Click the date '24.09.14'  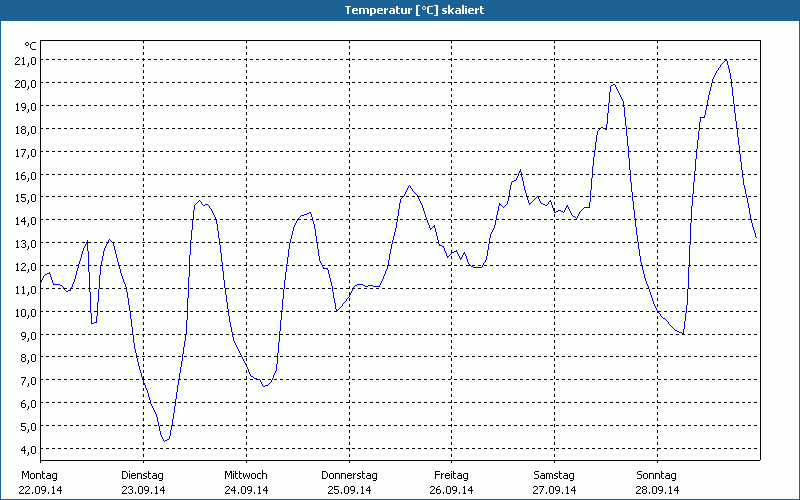click(x=246, y=490)
